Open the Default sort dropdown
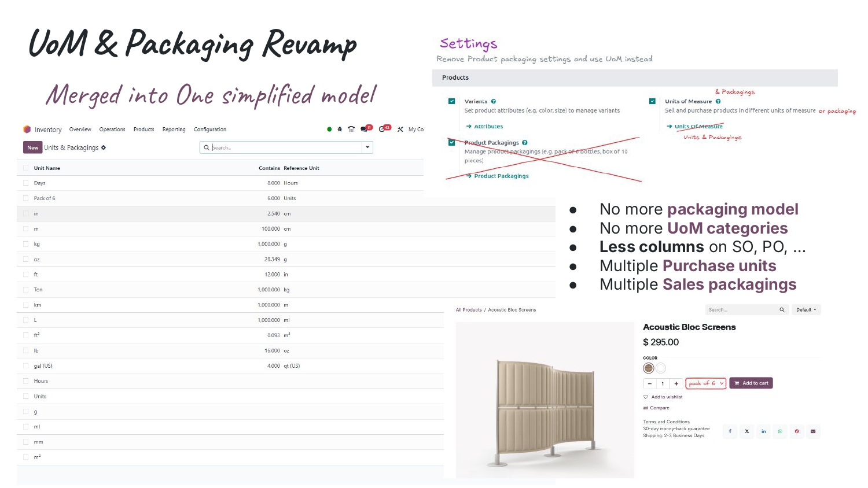This screenshot has height=488, width=868. [806, 309]
